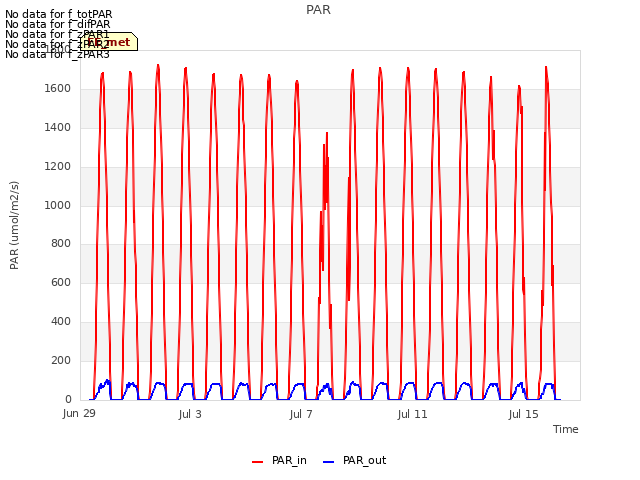Click the Time axis title
This screenshot has width=640, height=480.
pos(566,429)
